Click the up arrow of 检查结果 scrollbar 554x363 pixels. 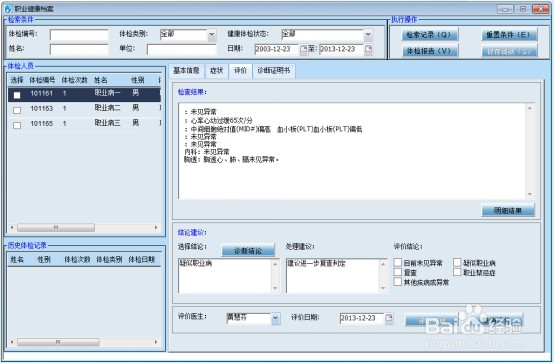pos(530,108)
